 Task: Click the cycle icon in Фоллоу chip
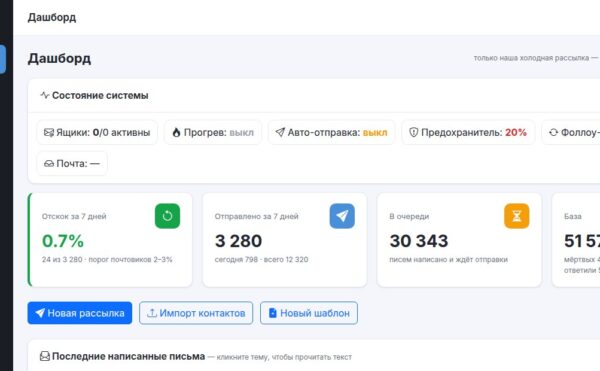(553, 132)
